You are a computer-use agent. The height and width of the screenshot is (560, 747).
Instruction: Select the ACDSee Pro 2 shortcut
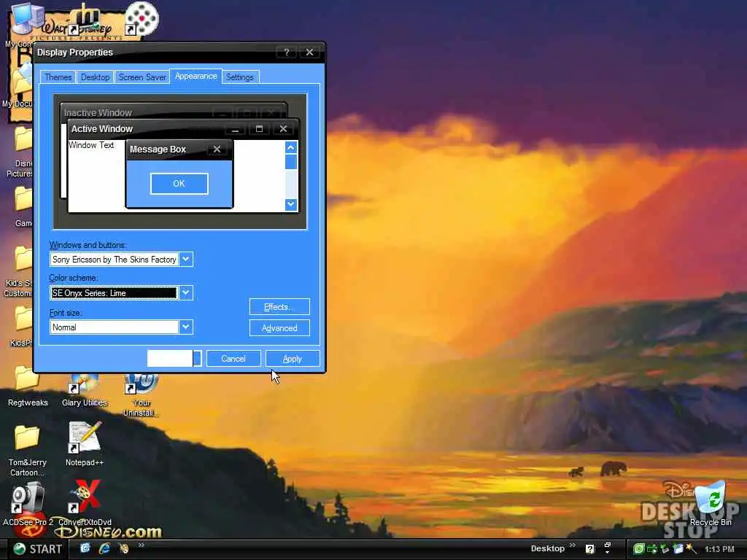[x=28, y=505]
